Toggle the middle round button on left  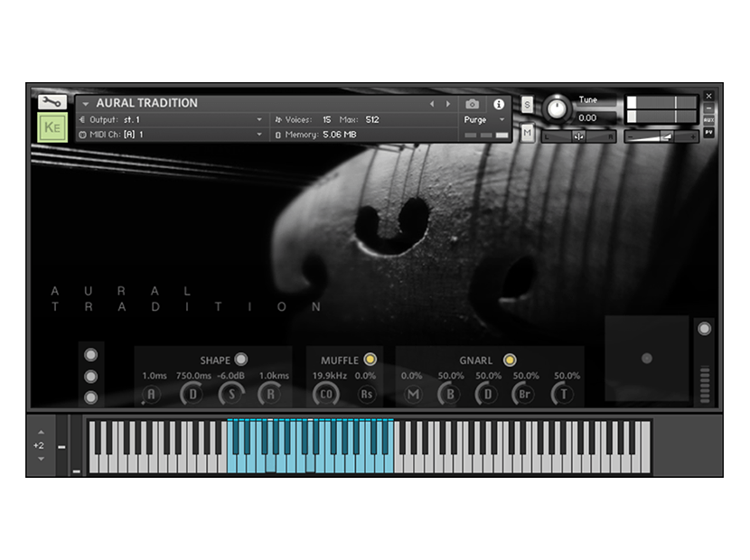coord(91,377)
